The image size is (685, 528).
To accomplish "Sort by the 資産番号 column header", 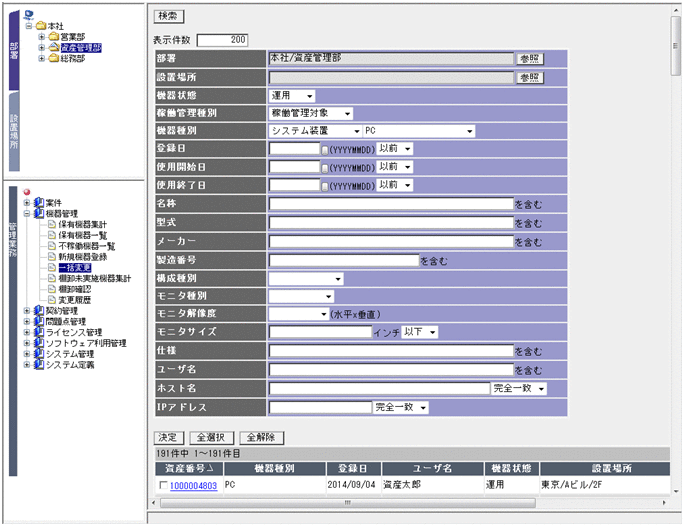I will coord(189,469).
